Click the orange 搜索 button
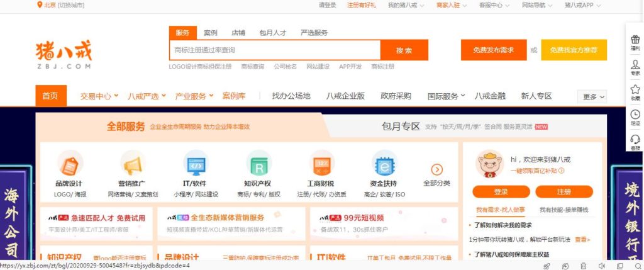This screenshot has height=270, width=644. (404, 50)
